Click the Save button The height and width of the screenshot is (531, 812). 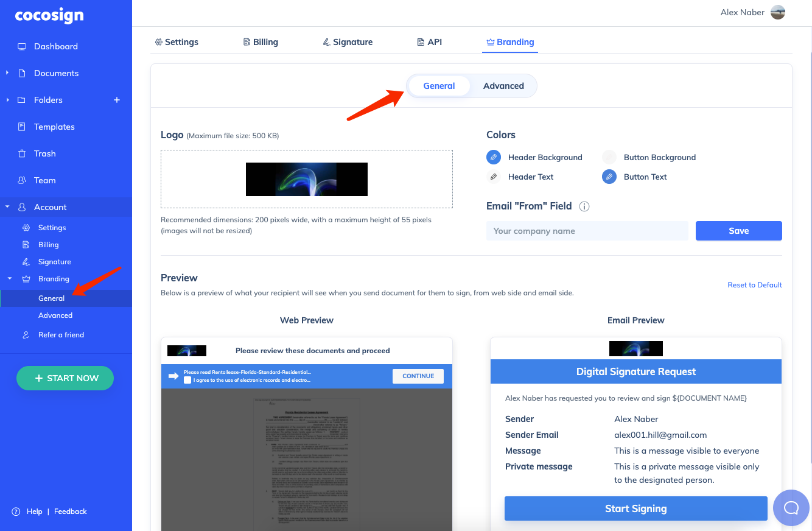(x=738, y=231)
